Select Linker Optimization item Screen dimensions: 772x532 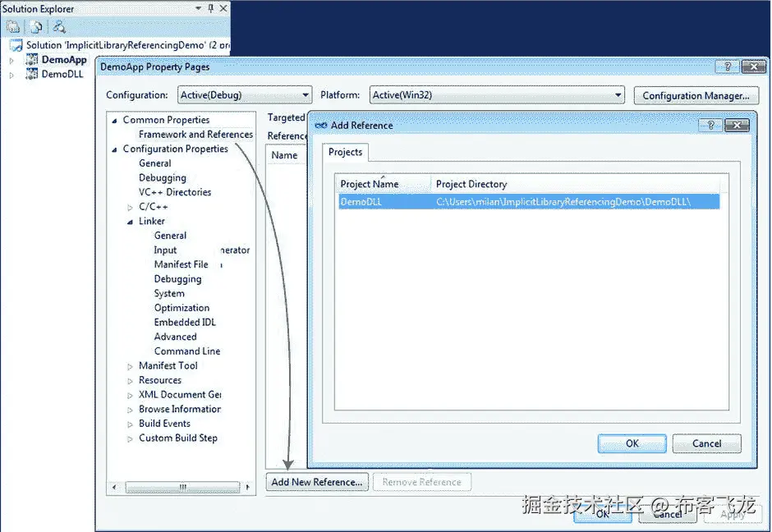(182, 308)
